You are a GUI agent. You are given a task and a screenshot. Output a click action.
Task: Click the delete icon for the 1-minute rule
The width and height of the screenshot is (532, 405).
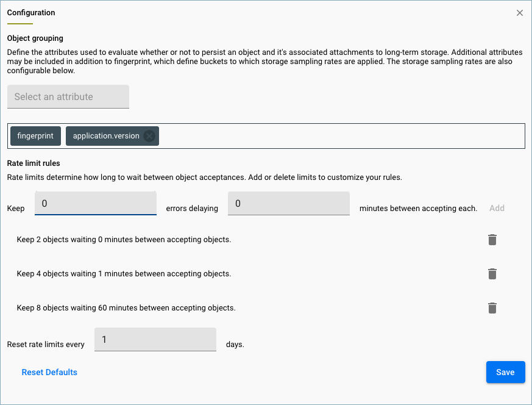point(492,274)
